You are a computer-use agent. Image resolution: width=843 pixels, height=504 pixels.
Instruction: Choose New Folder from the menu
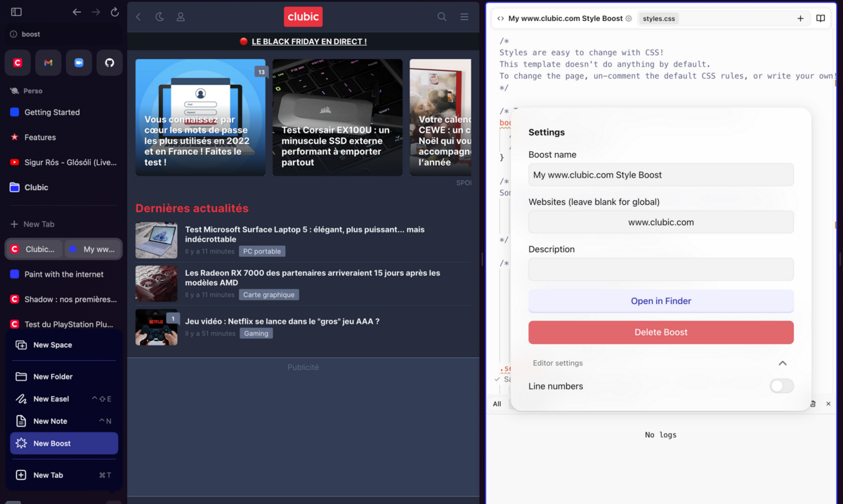click(x=64, y=377)
